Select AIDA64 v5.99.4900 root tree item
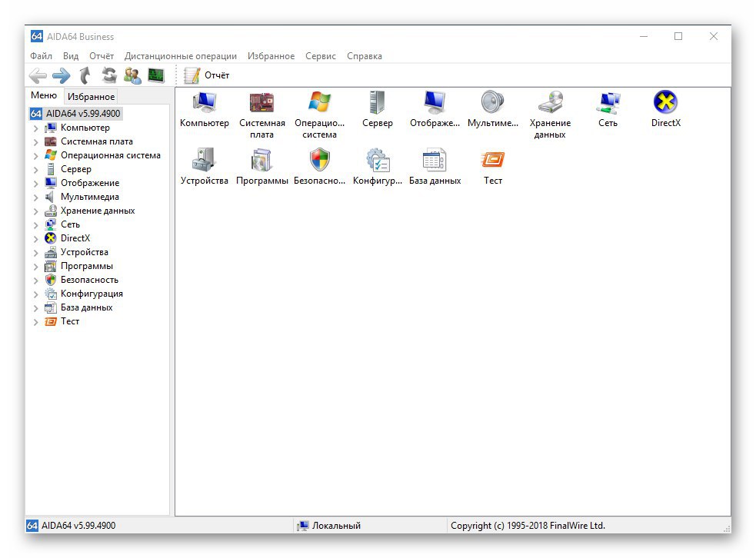Screen dimensions: 756x558 tap(75, 114)
